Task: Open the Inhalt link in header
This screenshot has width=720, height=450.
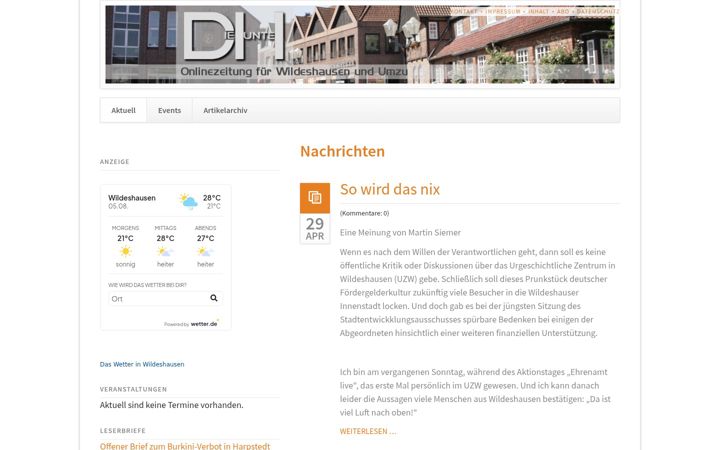Action: click(x=538, y=11)
